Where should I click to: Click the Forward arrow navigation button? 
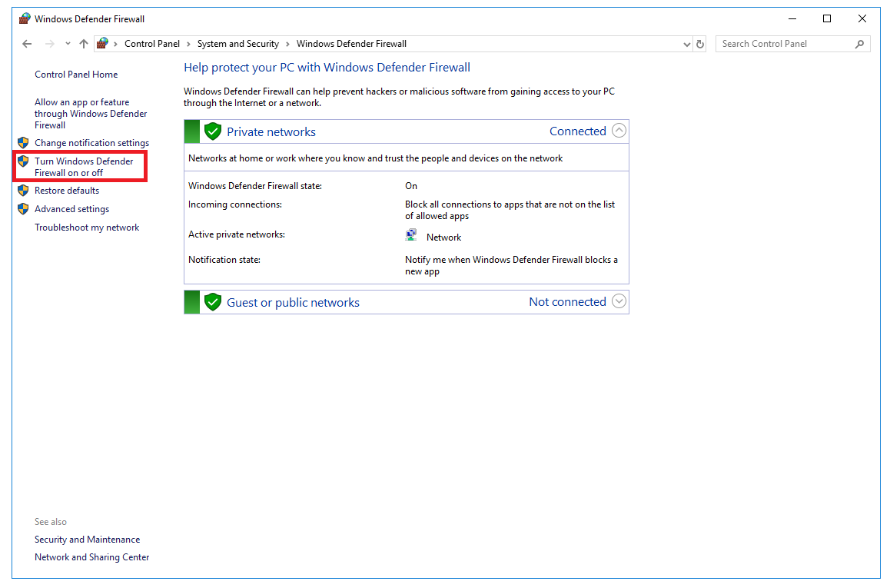click(50, 44)
